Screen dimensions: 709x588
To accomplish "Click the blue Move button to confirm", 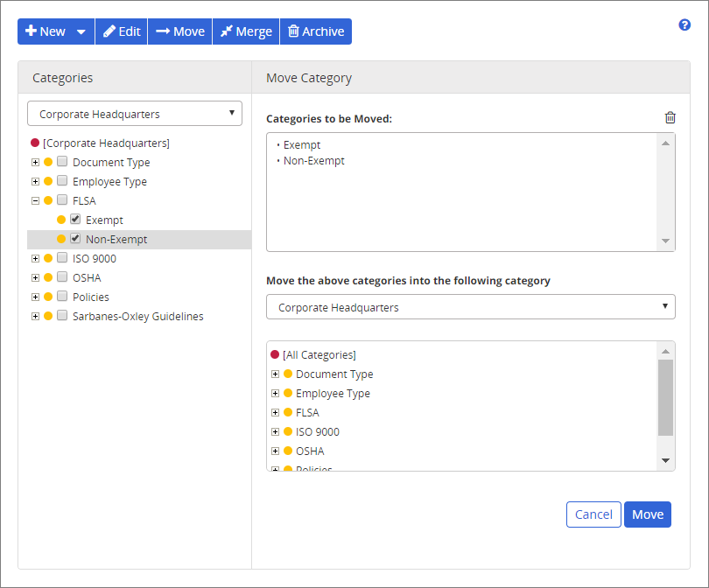I will 648,514.
